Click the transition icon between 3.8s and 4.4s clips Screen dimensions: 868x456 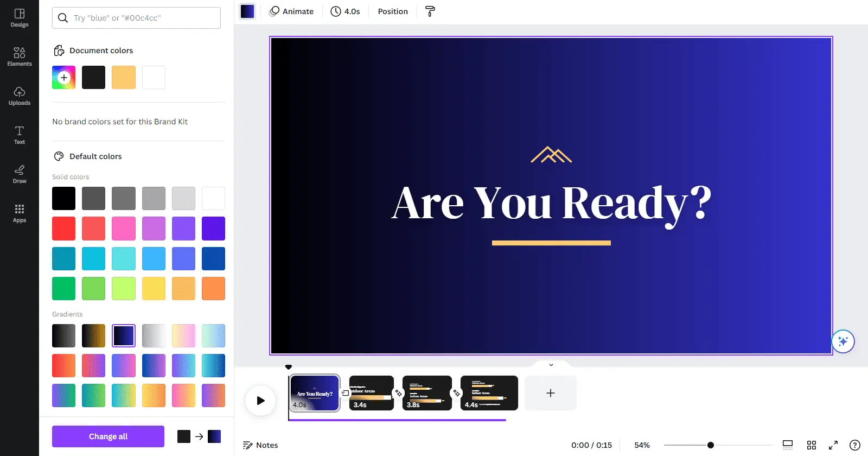pyautogui.click(x=457, y=393)
